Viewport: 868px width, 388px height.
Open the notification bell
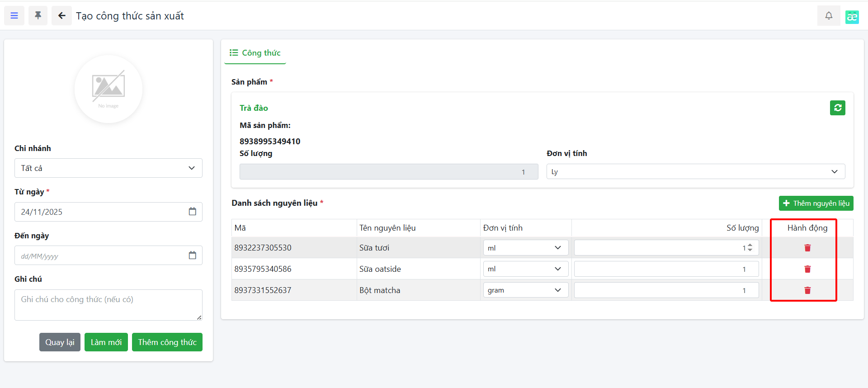pyautogui.click(x=828, y=16)
